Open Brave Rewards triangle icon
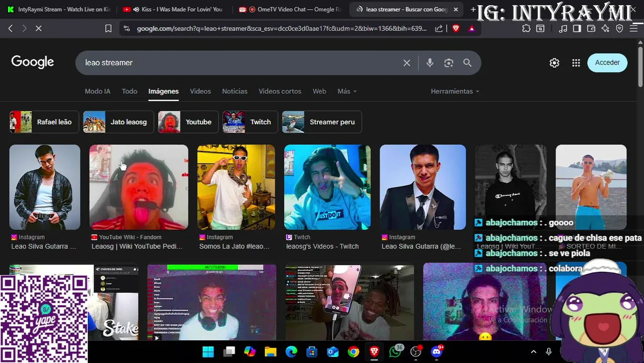 pos(472,29)
